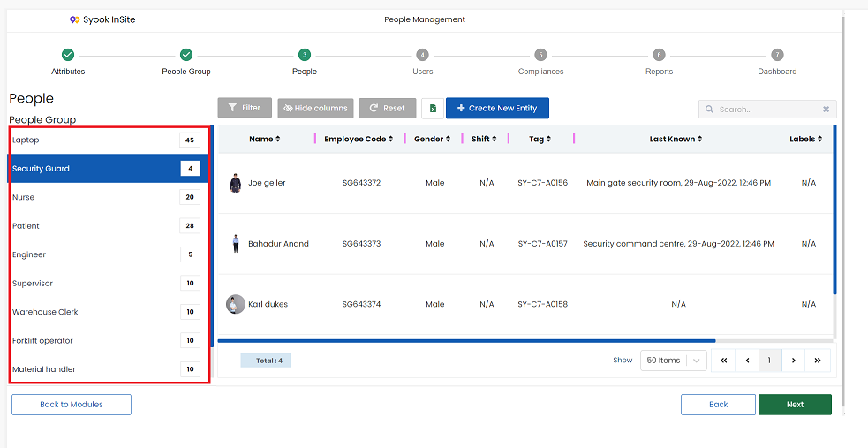
Task: Click the Syook InSite logo
Action: click(x=102, y=19)
